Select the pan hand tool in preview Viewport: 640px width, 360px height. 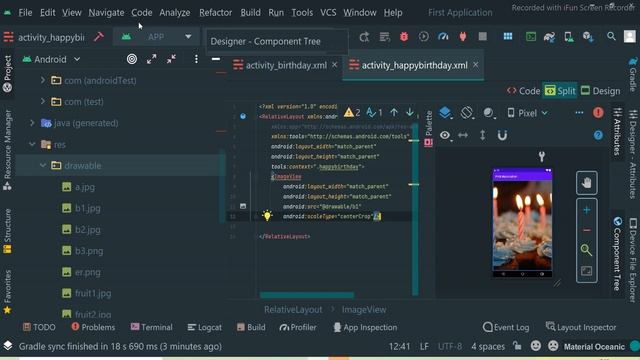click(587, 182)
